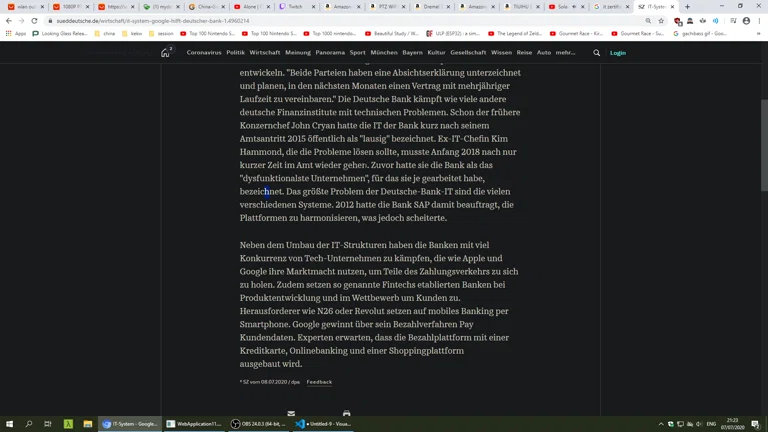Open the Apps shortcut in bookmarks bar
768x432 pixels.
point(17,33)
